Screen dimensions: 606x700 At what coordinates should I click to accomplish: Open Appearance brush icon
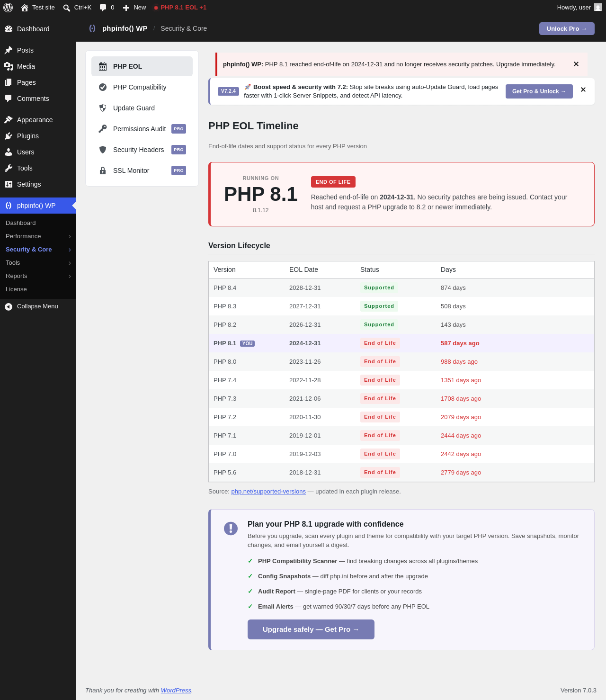[9, 120]
